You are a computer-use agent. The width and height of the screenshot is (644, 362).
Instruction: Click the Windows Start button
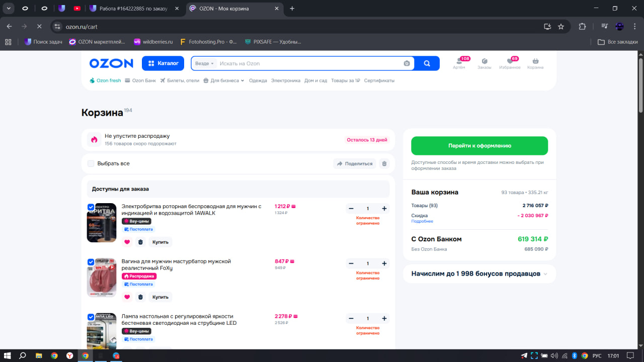(x=8, y=355)
